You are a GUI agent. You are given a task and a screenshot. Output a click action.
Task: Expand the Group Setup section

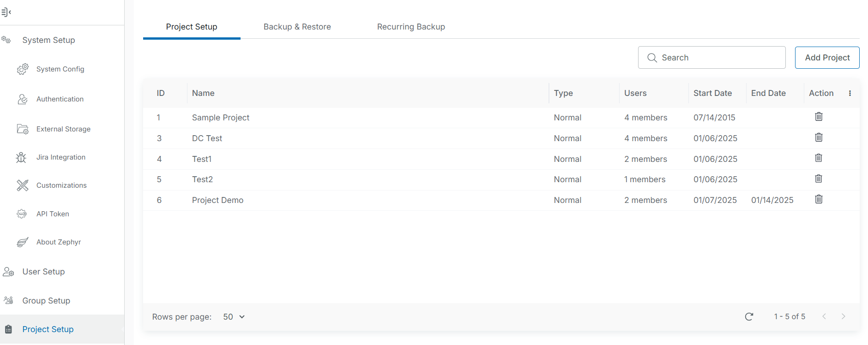point(46,301)
